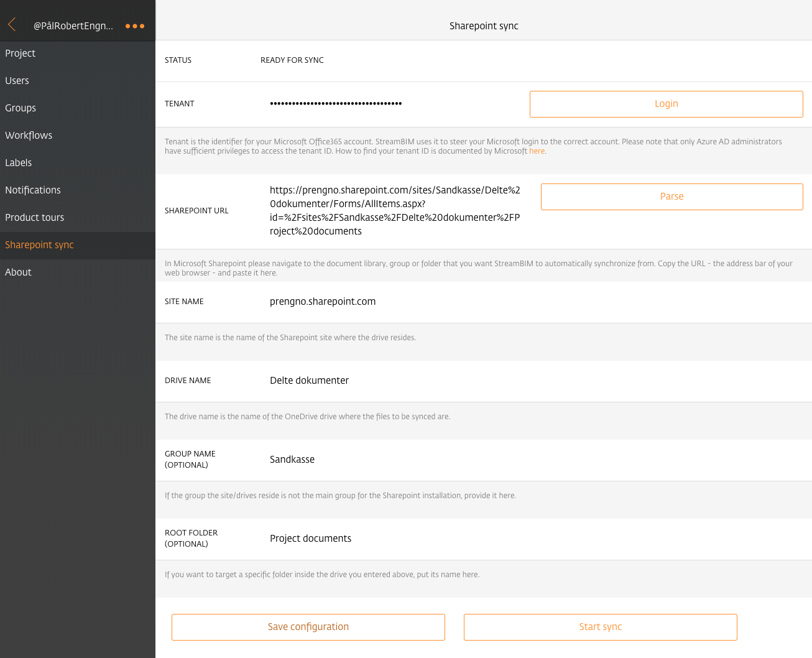Open the three-dot more options menu
Viewport: 812px width, 658px height.
[x=135, y=26]
